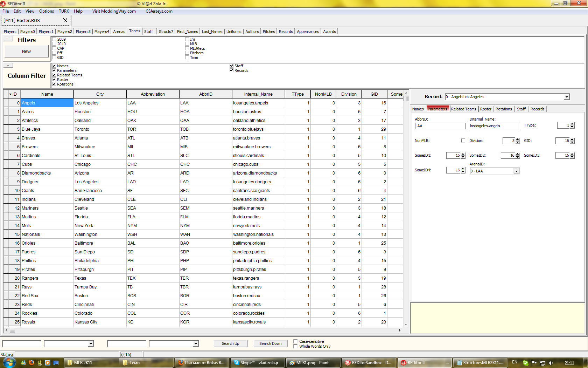The image size is (588, 368).
Task: Close the Roster.ROS document tab
Action: click(x=65, y=20)
